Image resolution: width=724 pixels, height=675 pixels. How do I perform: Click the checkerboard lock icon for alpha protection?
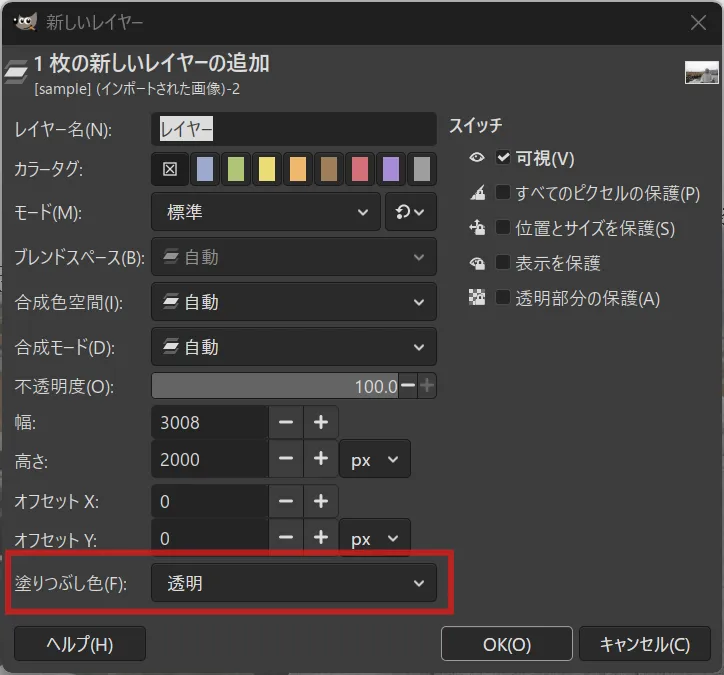(477, 298)
